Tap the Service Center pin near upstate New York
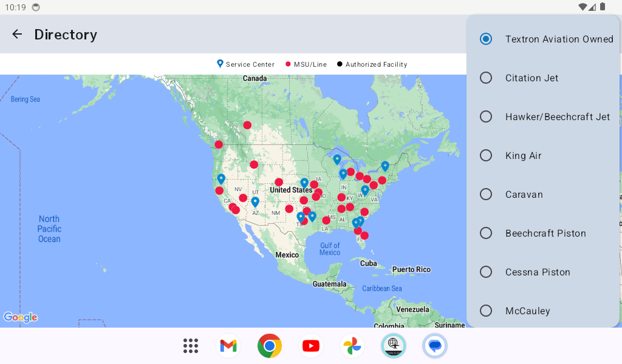Viewport: 622px width, 364px height. [384, 166]
